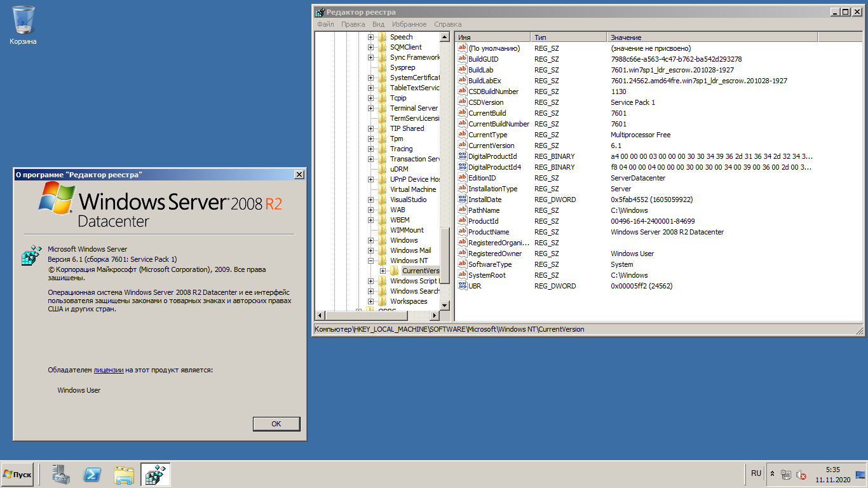Click OK in the About dialog

pos(276,424)
